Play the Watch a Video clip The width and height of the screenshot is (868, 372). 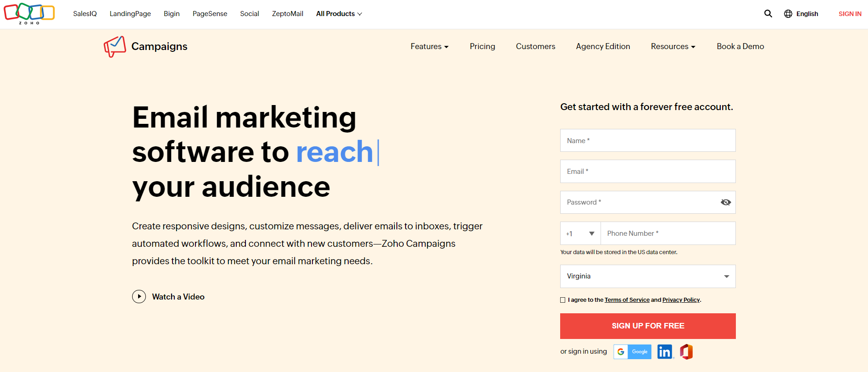point(139,296)
